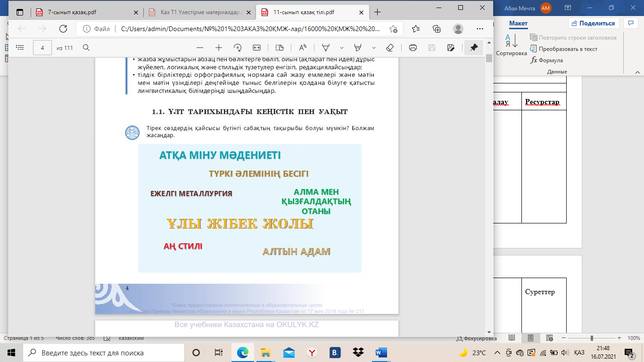
Task: Select the Erase tool
Action: click(390, 48)
